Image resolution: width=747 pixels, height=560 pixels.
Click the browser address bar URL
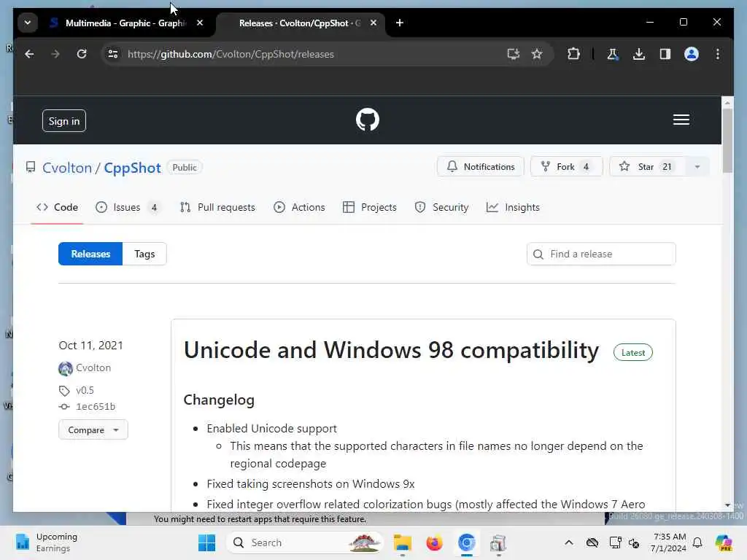coord(231,54)
